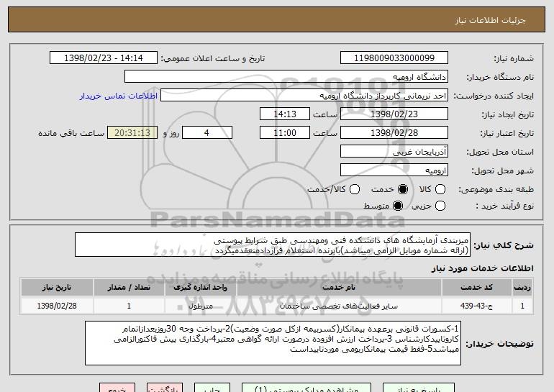Viewport: 554px width, 392px height.
Task: Click cell سایر فعالیت‌های تخصصی ساختمان
Action: point(339,306)
